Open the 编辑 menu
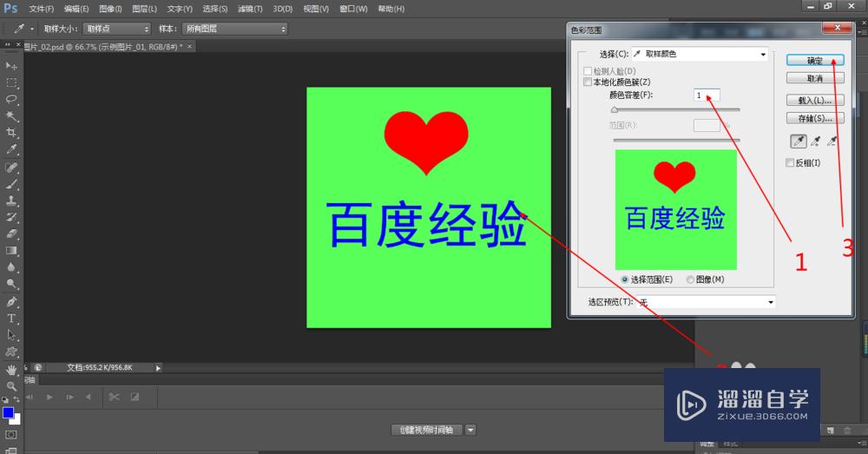This screenshot has width=868, height=454. [x=76, y=9]
